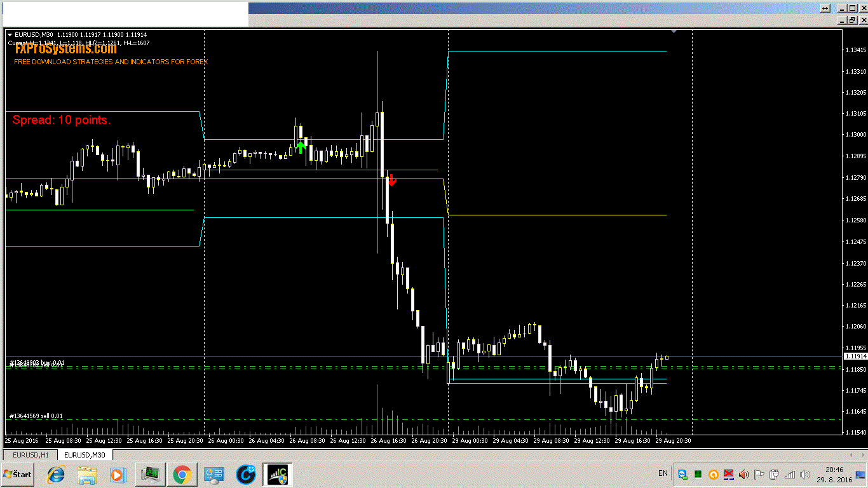The width and height of the screenshot is (868, 488).
Task: Click the '#13648903 buy 0.01' order label
Action: click(37, 362)
